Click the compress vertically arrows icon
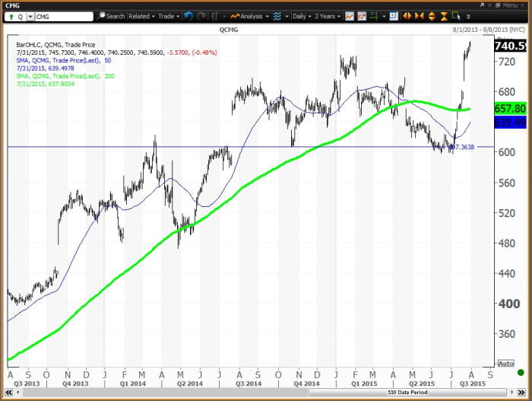Viewport: 532px width, 401px height. point(444,16)
